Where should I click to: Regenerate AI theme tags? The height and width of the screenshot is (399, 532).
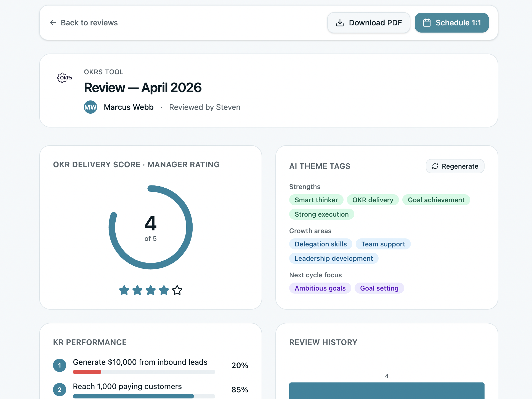pos(455,166)
